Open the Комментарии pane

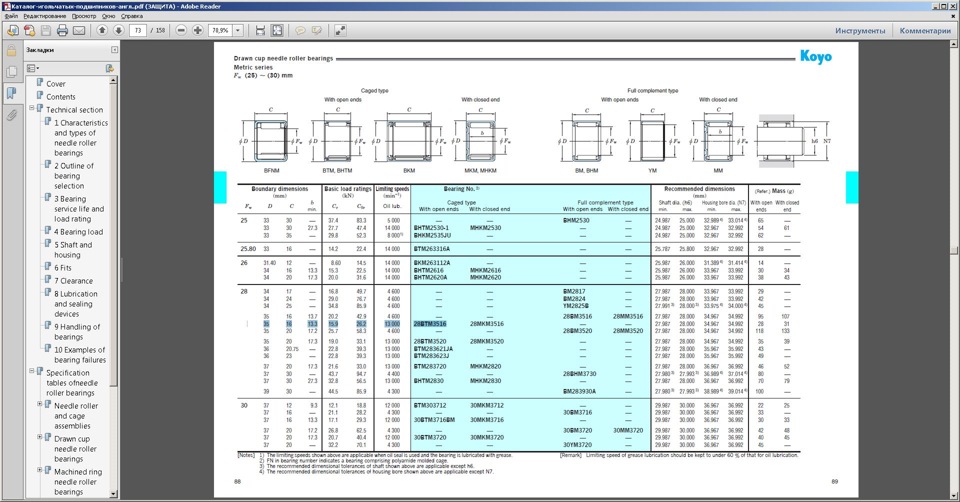(924, 31)
